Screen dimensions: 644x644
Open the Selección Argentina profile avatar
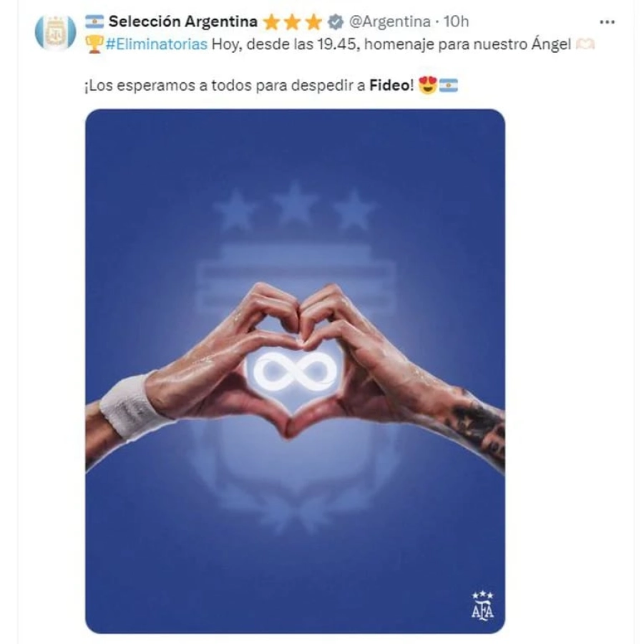click(x=55, y=32)
